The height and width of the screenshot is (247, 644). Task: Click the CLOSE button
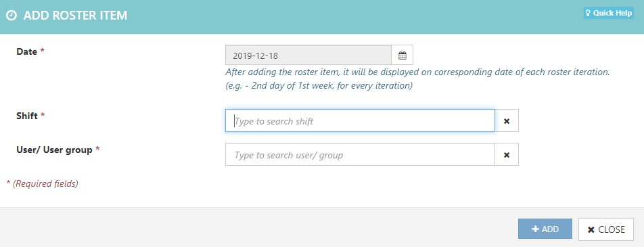(606, 229)
